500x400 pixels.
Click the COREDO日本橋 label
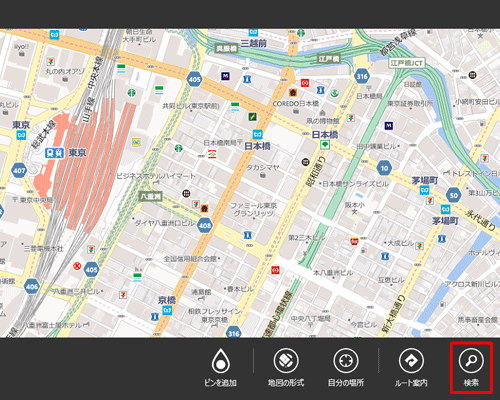tap(296, 104)
